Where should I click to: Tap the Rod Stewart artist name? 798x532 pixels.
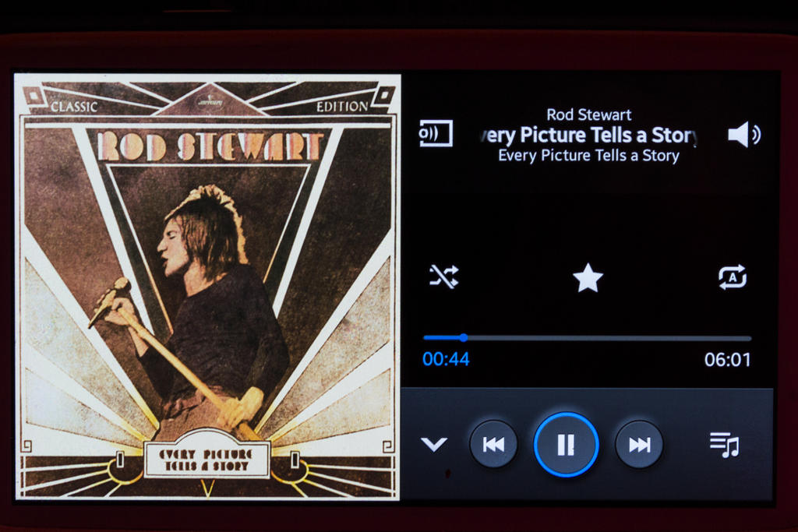tap(589, 115)
